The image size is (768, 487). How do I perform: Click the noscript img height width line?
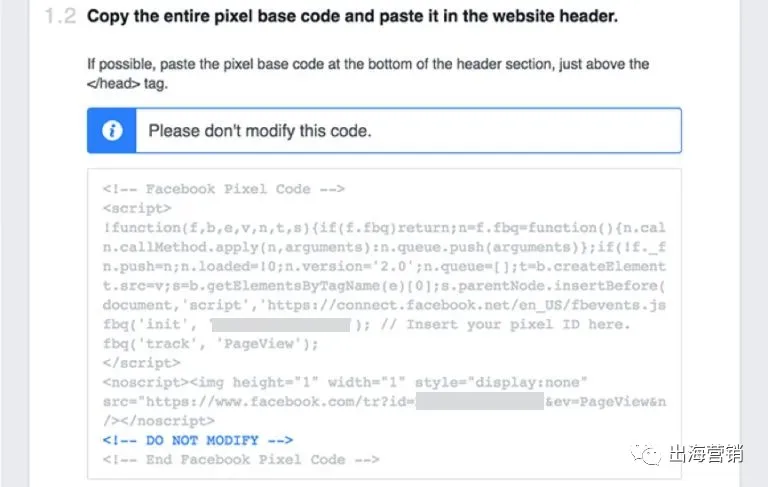pos(345,383)
